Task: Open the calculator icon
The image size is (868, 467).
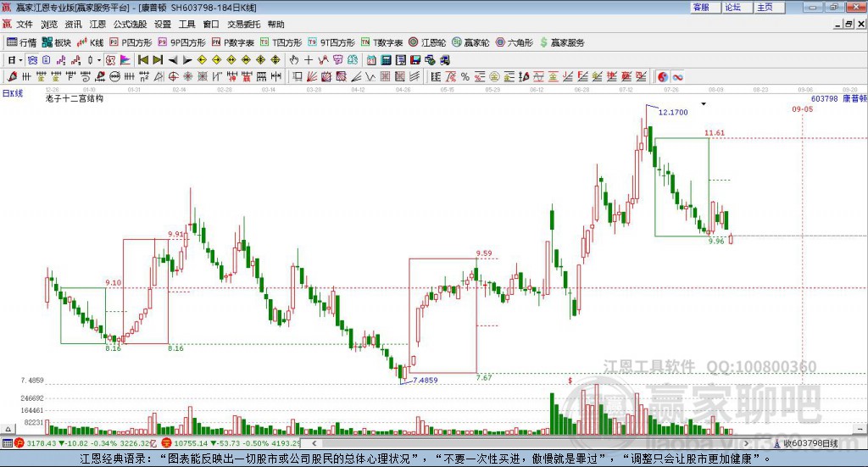Action: point(387,60)
